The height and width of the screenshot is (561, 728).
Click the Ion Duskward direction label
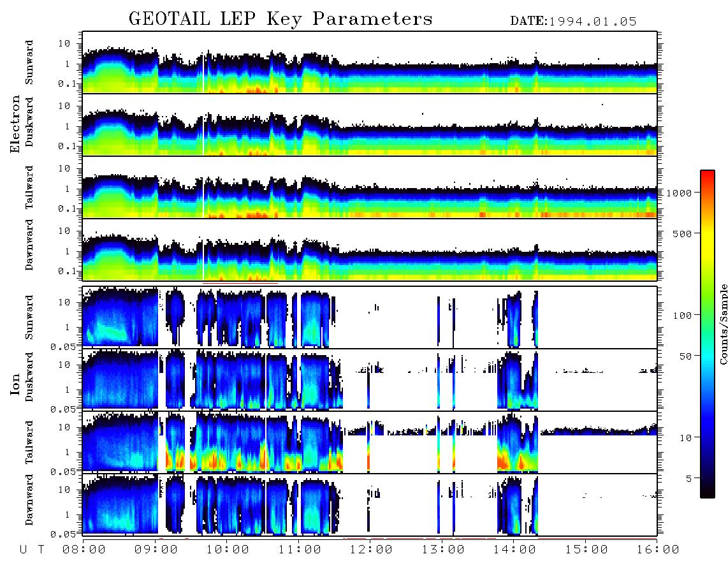pyautogui.click(x=29, y=377)
